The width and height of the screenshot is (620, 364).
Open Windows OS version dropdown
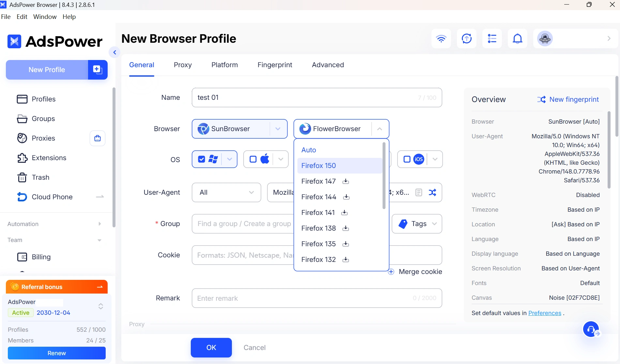point(230,159)
